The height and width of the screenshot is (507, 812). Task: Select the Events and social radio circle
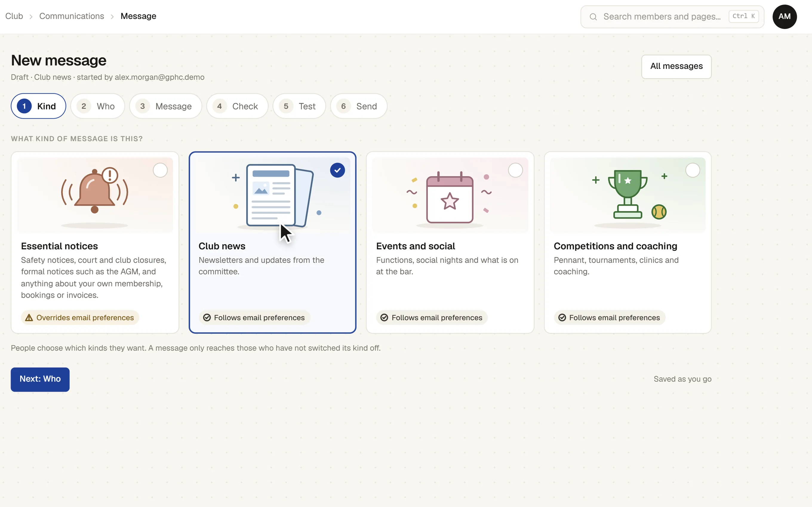point(515,170)
